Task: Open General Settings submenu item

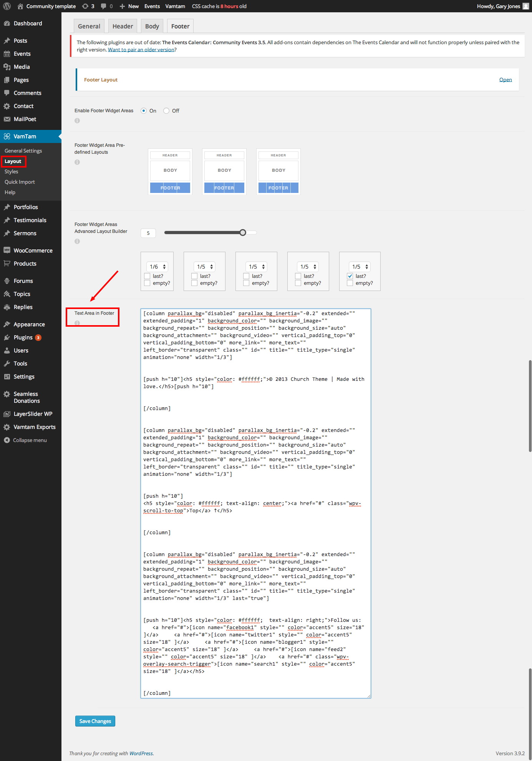Action: (x=23, y=151)
